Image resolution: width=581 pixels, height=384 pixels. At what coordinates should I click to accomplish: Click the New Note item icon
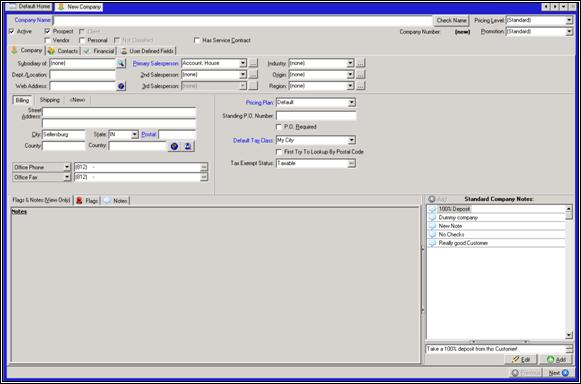[432, 226]
